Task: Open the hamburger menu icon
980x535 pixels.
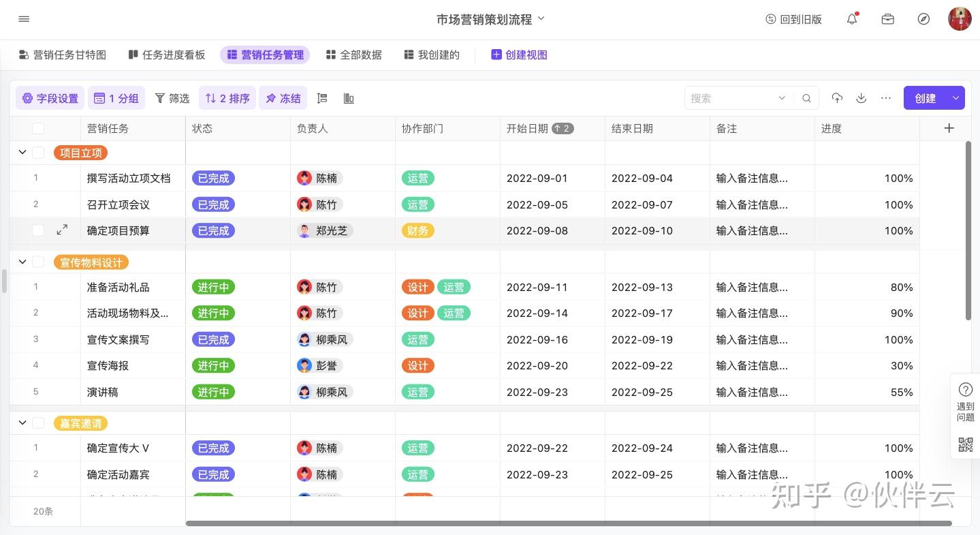Action: pos(24,19)
